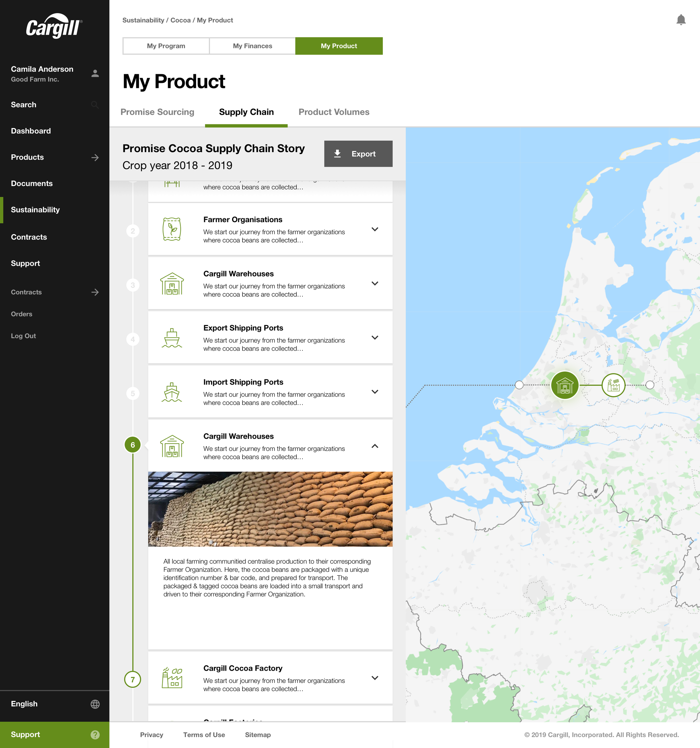Open the Product Volumes tab

coord(334,112)
